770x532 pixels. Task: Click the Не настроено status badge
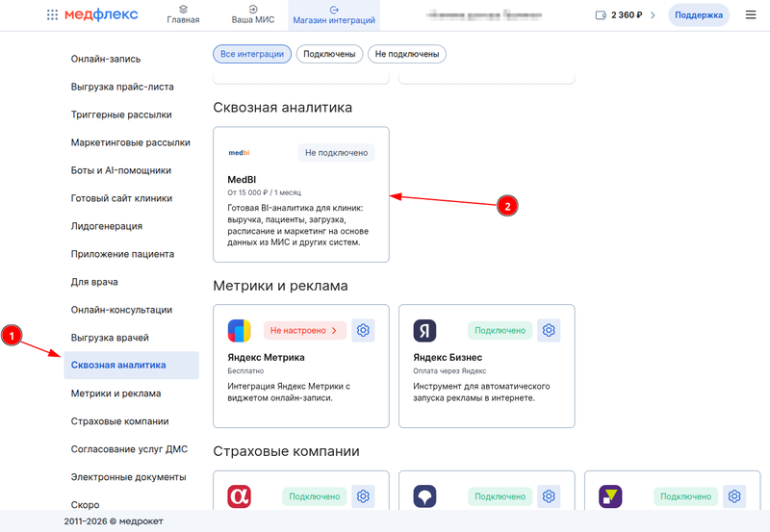pos(304,330)
